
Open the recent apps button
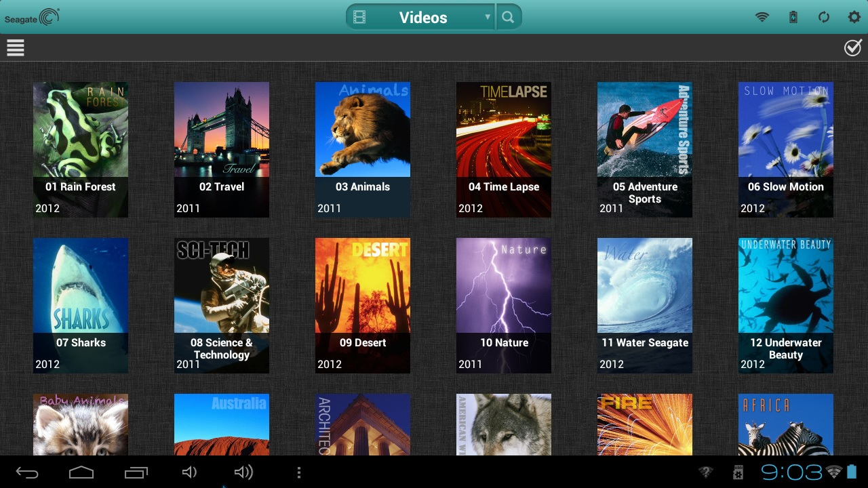tap(136, 472)
